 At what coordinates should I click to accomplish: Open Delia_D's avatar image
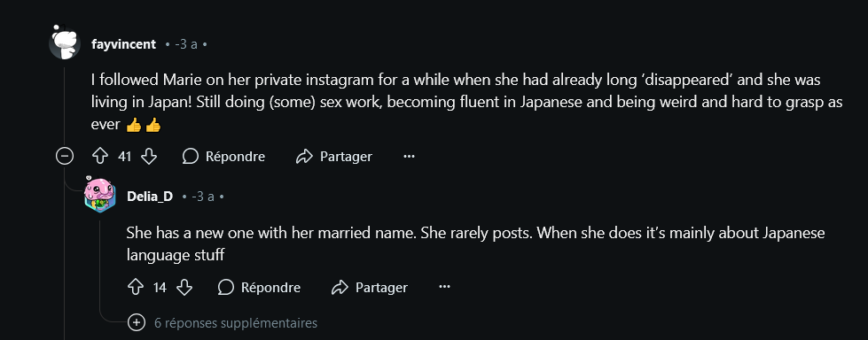(100, 195)
